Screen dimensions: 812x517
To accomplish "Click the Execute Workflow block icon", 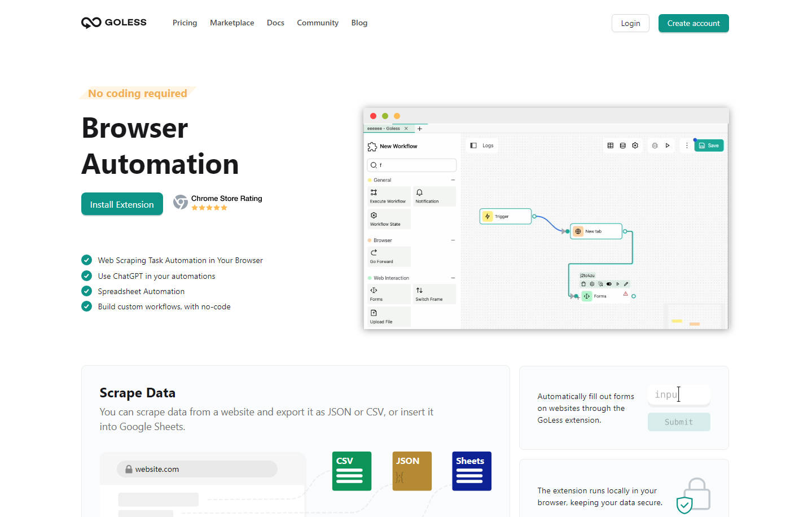I will click(x=374, y=193).
